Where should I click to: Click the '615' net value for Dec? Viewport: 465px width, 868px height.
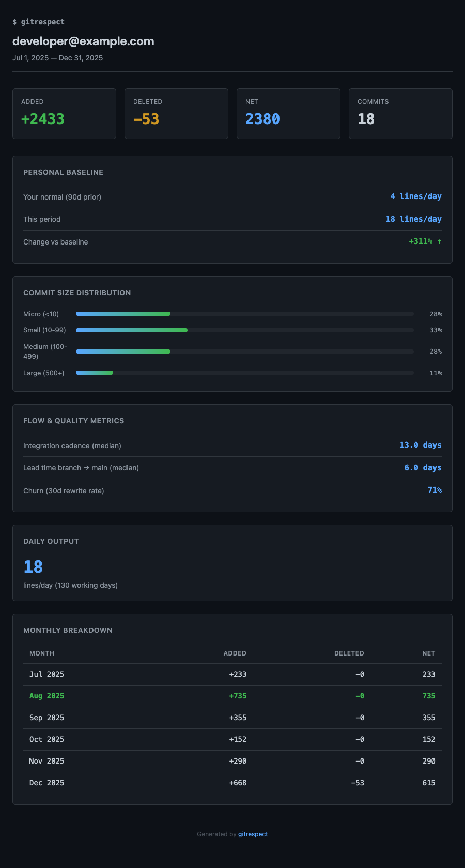click(429, 783)
